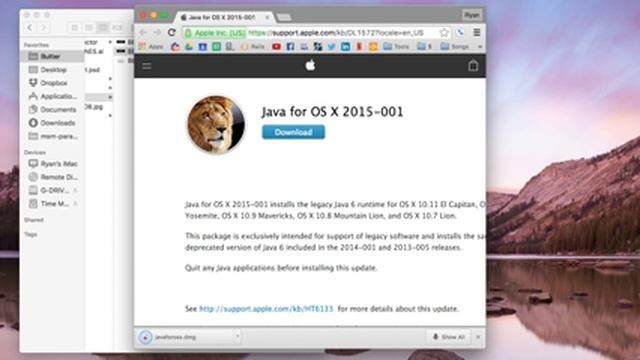Go back in the Finder window

pyautogui.click(x=30, y=27)
